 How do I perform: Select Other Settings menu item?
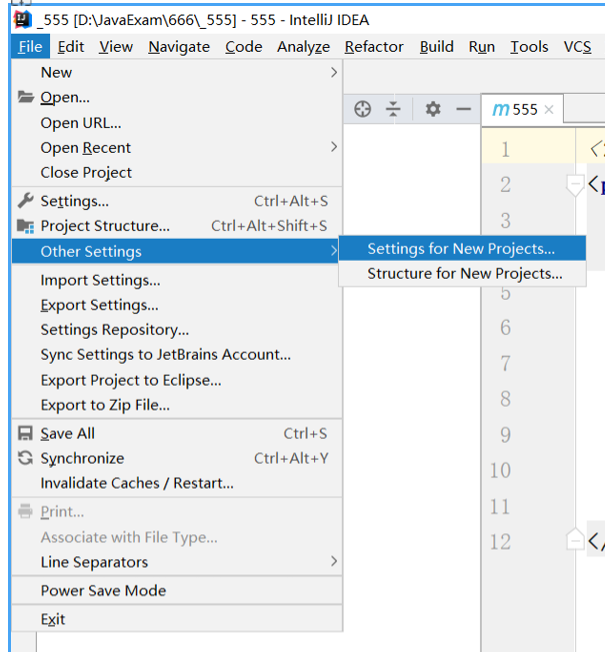[x=175, y=251]
